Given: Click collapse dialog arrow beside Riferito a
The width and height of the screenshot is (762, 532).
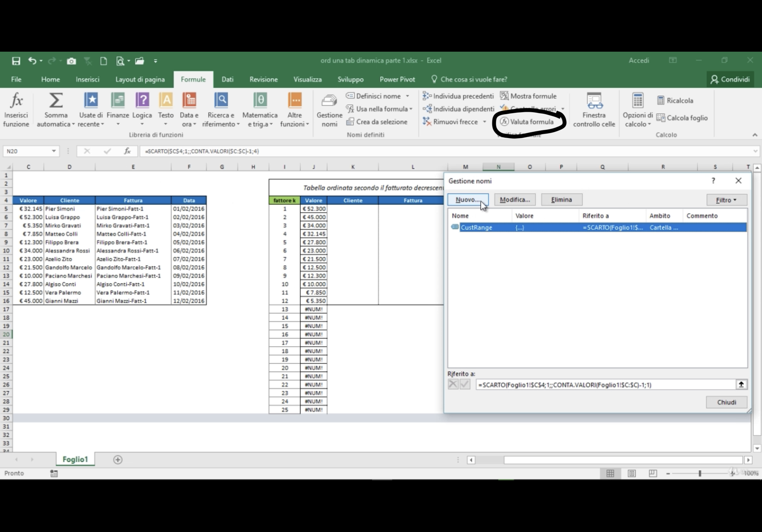Looking at the screenshot, I should pyautogui.click(x=741, y=385).
